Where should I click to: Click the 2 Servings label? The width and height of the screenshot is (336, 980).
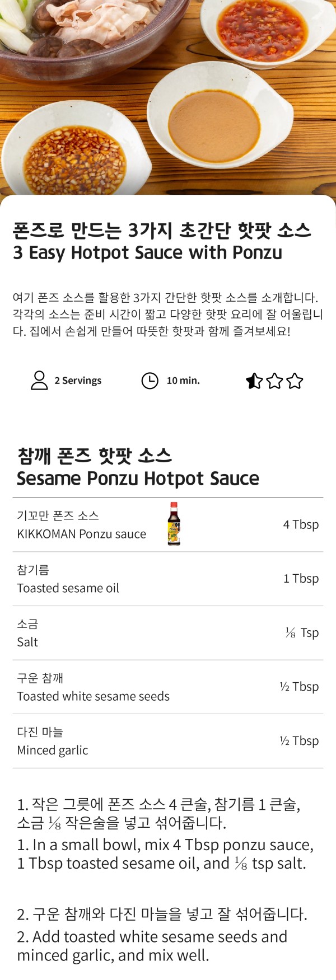point(78,381)
